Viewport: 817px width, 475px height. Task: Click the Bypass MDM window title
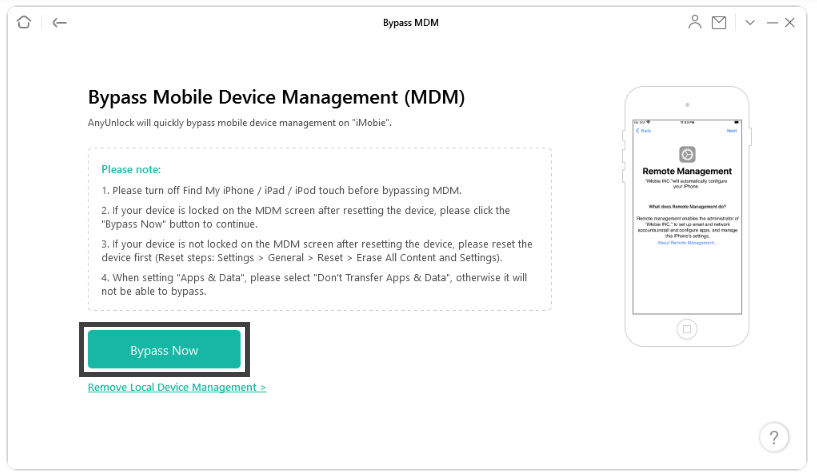pyautogui.click(x=411, y=23)
